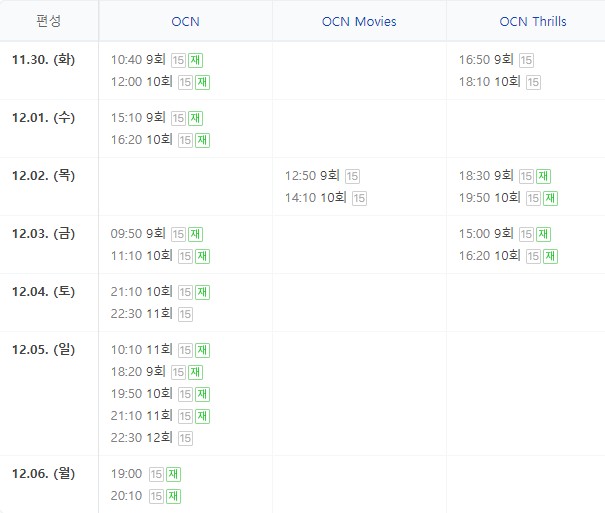Image resolution: width=605 pixels, height=513 pixels.
Task: Click the 15 rating badge beside 14:10 10회
Action: coord(359,198)
